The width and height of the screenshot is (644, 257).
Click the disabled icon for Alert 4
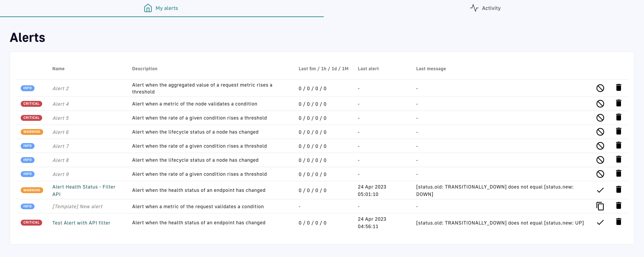tap(600, 104)
